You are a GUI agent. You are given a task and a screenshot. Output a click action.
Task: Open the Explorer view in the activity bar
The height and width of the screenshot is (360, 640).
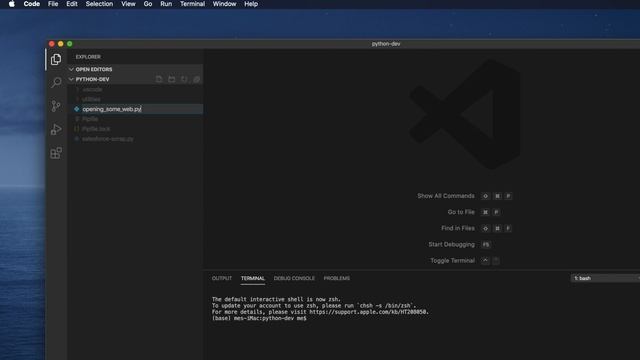tap(56, 60)
